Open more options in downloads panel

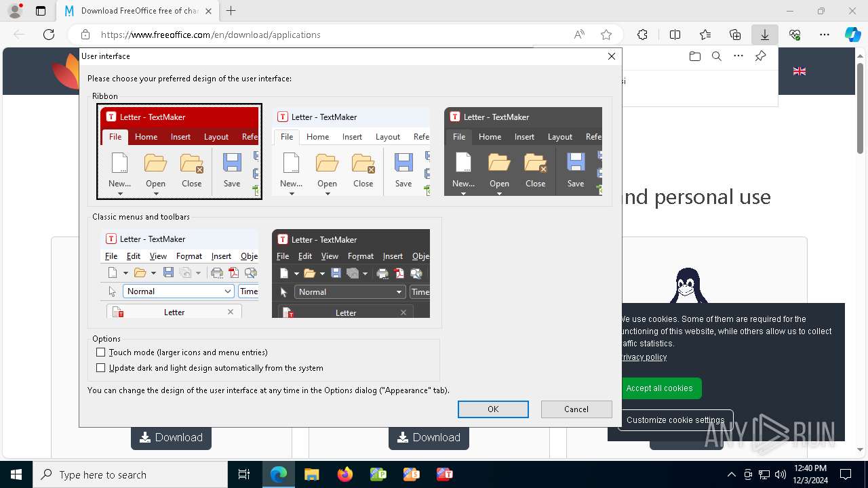click(738, 56)
